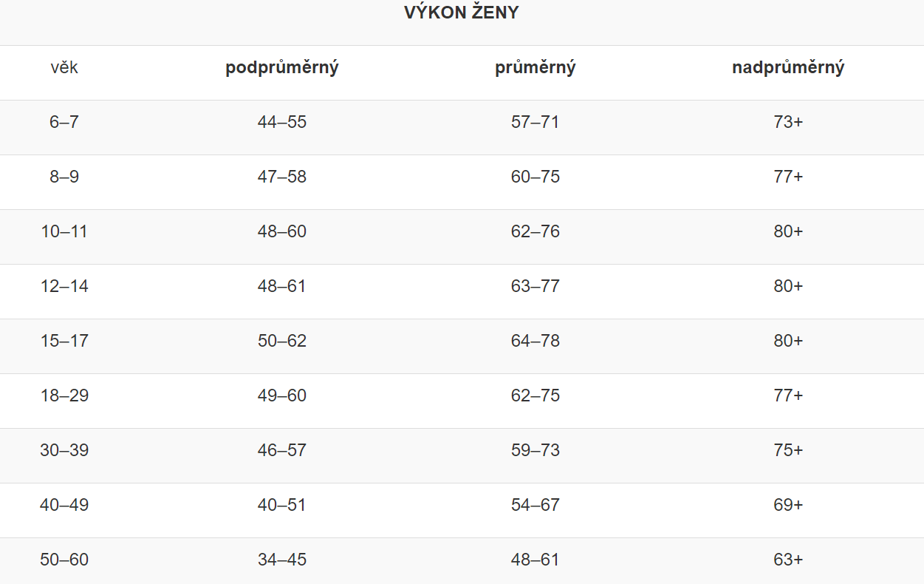The height and width of the screenshot is (584, 924).
Task: Click the 34–45 cell
Action: click(282, 560)
